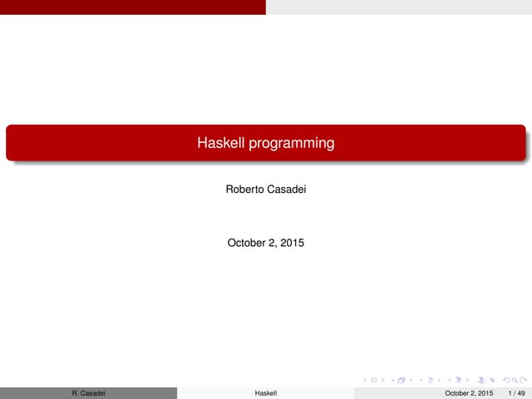The width and height of the screenshot is (532, 399).
Task: Click the "1 / 49" page counter
Action: [x=516, y=392]
